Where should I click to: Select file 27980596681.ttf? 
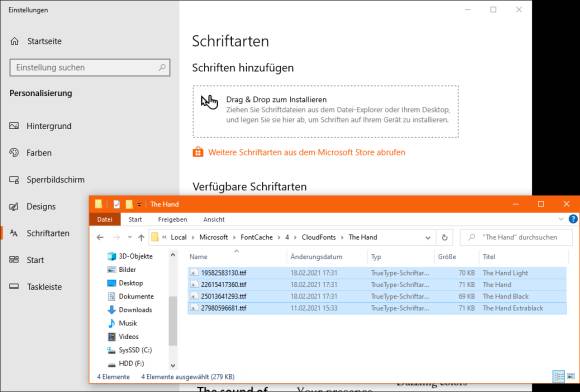[224, 308]
